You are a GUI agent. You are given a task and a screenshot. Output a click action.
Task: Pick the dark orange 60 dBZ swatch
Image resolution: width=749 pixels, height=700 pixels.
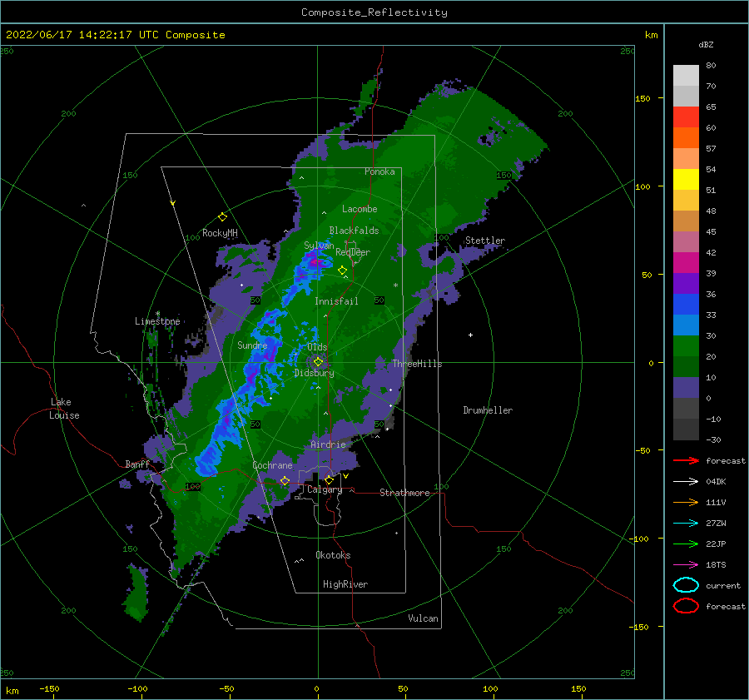coord(686,137)
